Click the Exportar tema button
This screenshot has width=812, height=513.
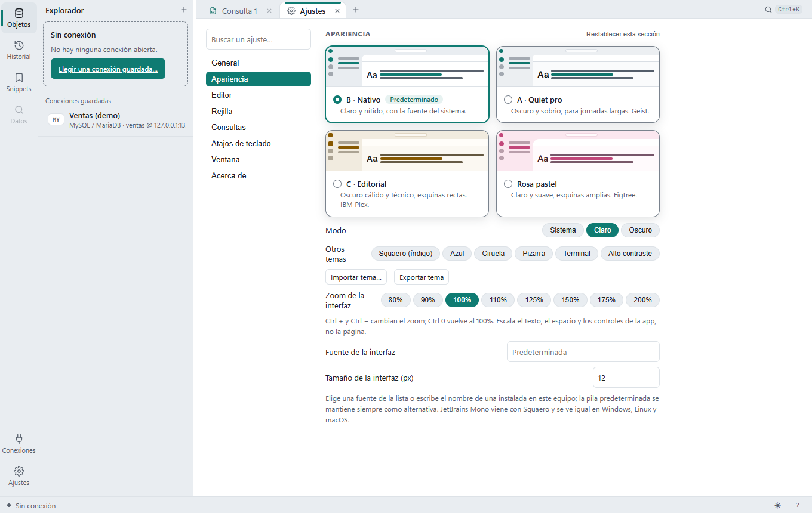(422, 277)
